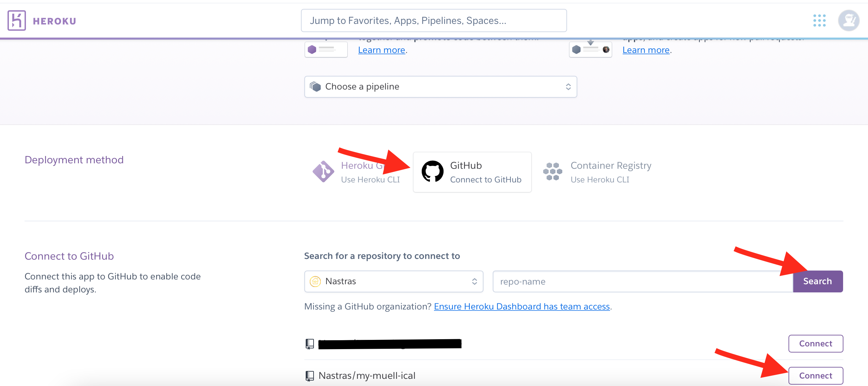Connect the Nastras/my-muell-ical repository
The height and width of the screenshot is (386, 868).
(x=815, y=376)
